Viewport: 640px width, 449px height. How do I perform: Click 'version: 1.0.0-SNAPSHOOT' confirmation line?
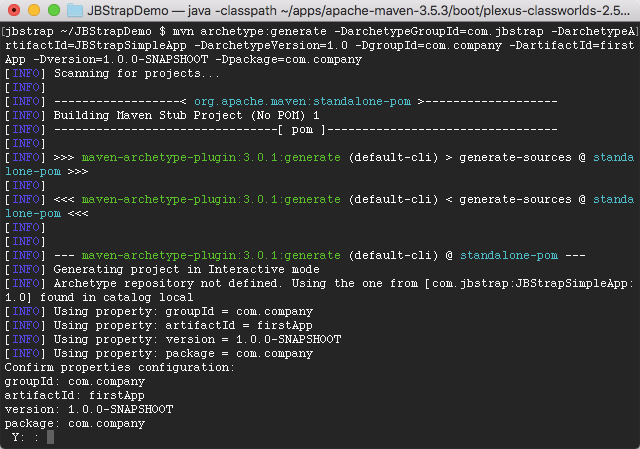click(x=89, y=409)
